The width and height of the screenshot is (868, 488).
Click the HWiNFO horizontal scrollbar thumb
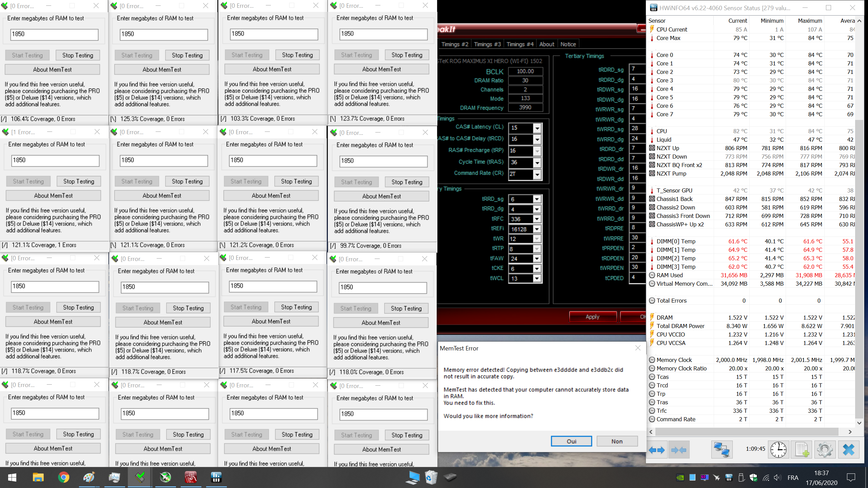pyautogui.click(x=747, y=432)
